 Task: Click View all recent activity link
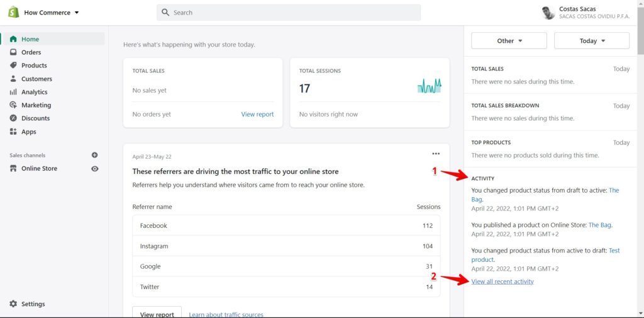click(502, 282)
